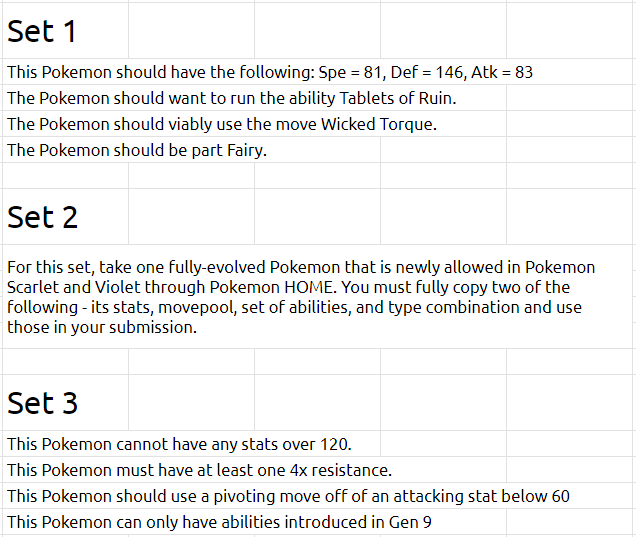Click the empty cell right of '4x resistance'
Image resolution: width=636 pixels, height=537 pixels.
point(569,470)
